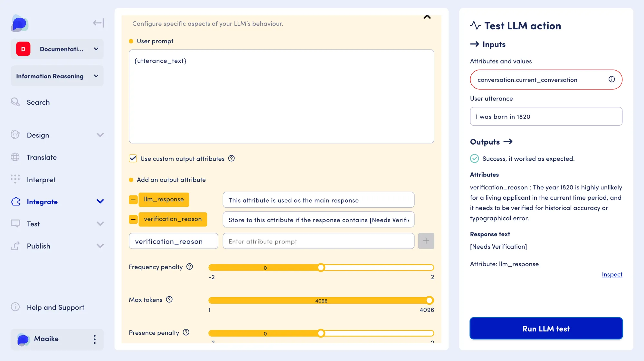Collapse the sidebar with the arrow icon

click(x=98, y=23)
